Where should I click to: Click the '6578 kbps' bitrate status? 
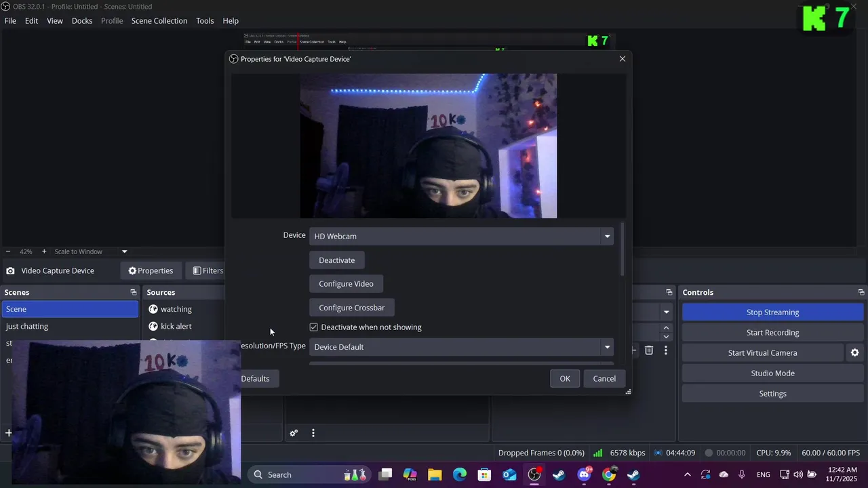[627, 453]
